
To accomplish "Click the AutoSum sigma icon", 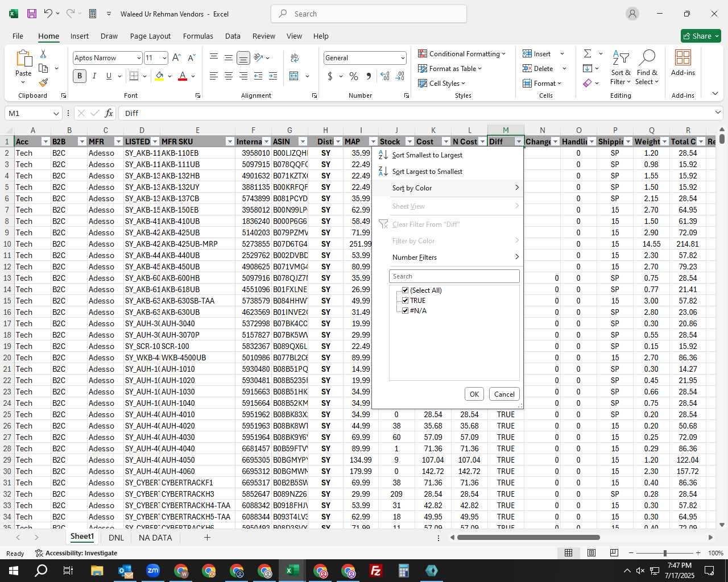I will [588, 53].
